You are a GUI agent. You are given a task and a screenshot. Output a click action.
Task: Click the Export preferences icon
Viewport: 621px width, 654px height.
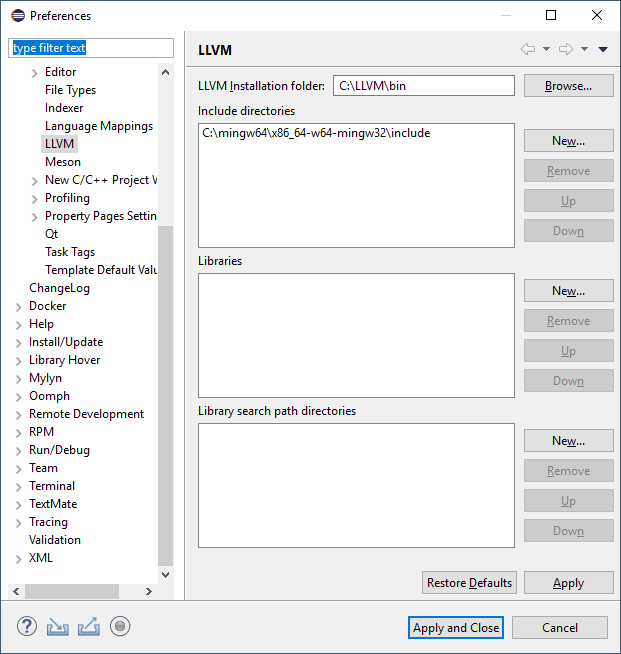point(89,626)
